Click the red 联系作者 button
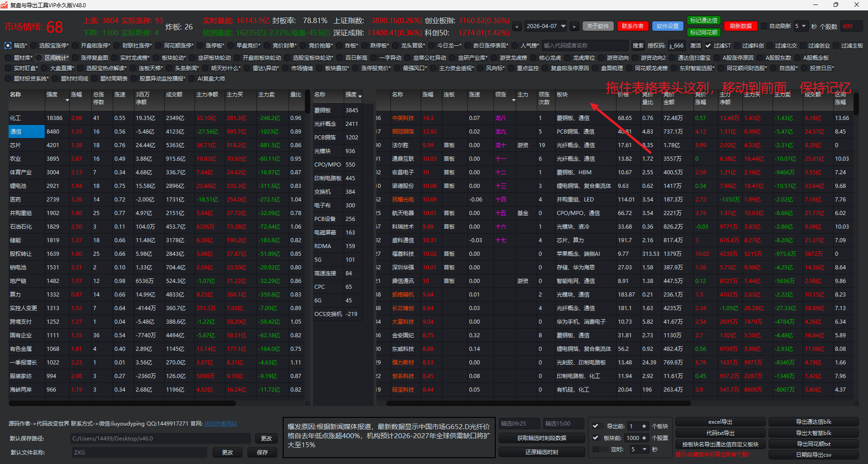The image size is (868, 464). tap(632, 26)
